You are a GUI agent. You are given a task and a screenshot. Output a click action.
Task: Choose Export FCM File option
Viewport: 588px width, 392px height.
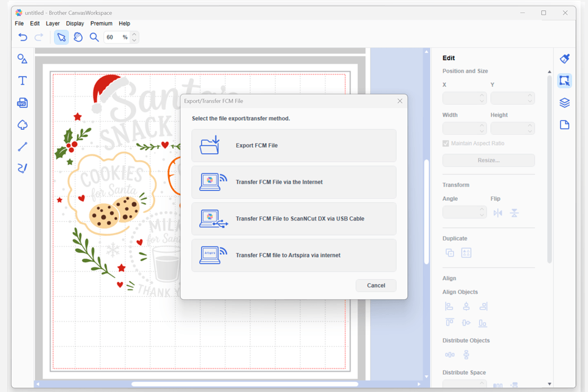(294, 146)
